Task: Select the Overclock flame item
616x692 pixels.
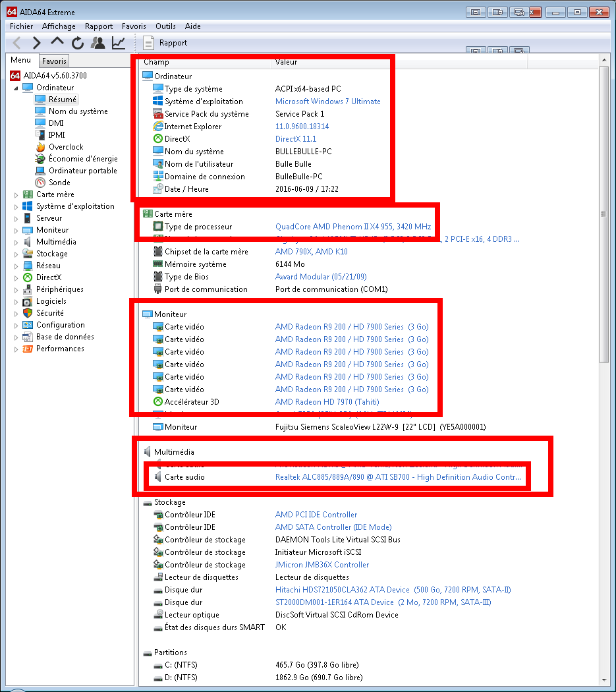Action: (x=65, y=147)
